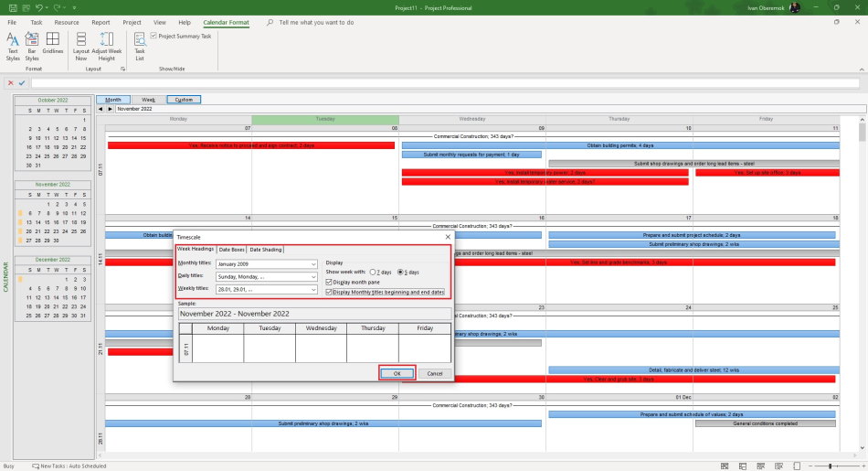Image resolution: width=868 pixels, height=471 pixels.
Task: Select the 7 days radio button
Action: pyautogui.click(x=373, y=272)
